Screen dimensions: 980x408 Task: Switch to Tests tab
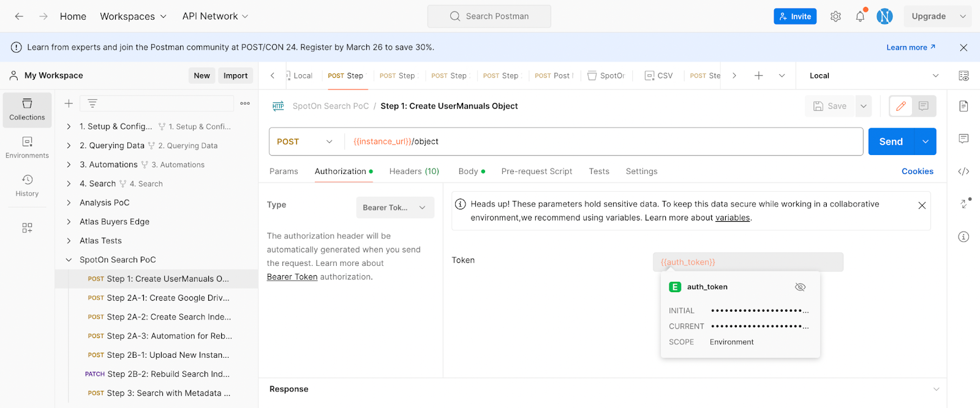(599, 172)
